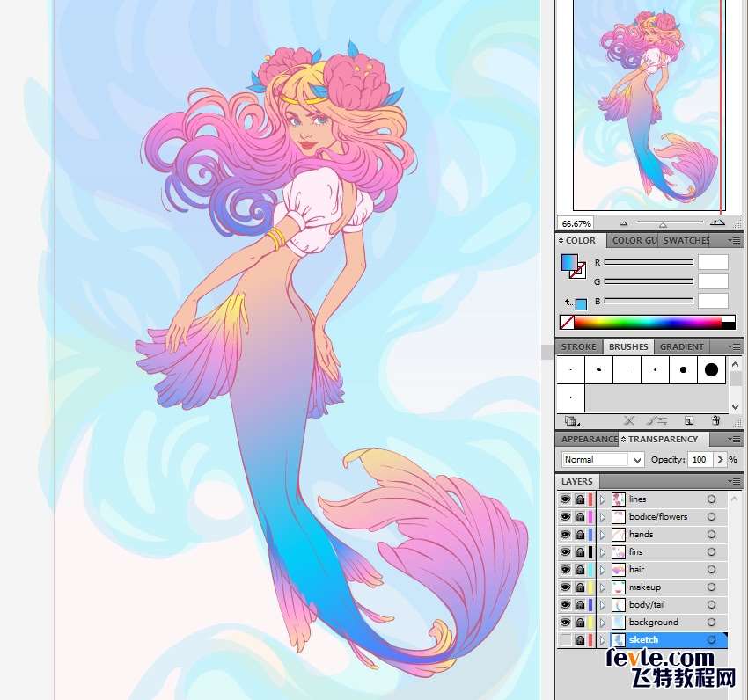Expand the hands layer
This screenshot has height=700, width=748.
point(603,535)
